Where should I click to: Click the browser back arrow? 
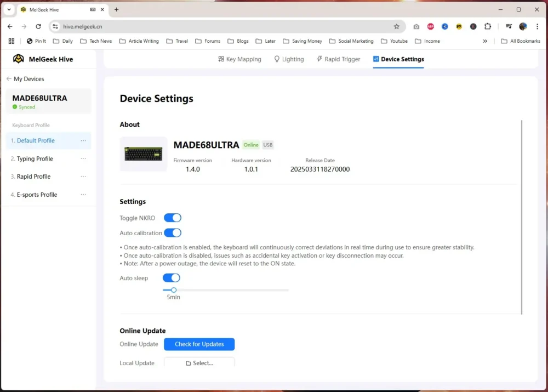tap(10, 26)
